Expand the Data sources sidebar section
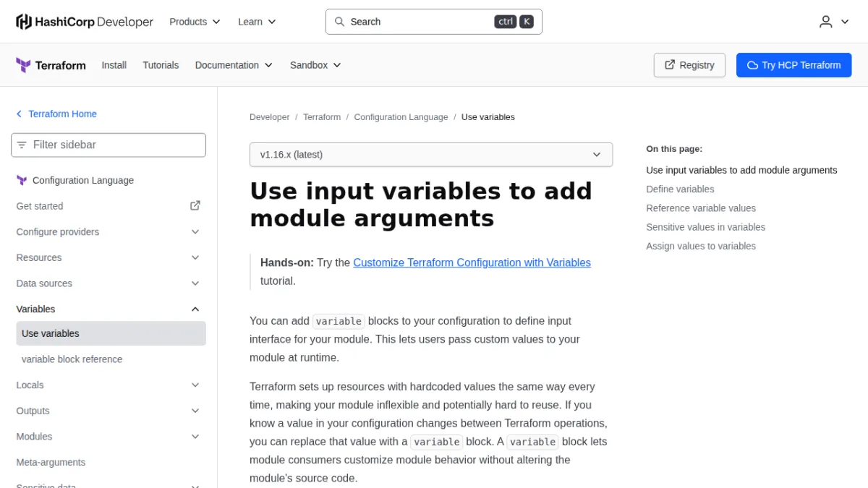This screenshot has height=488, width=868. 109,283
